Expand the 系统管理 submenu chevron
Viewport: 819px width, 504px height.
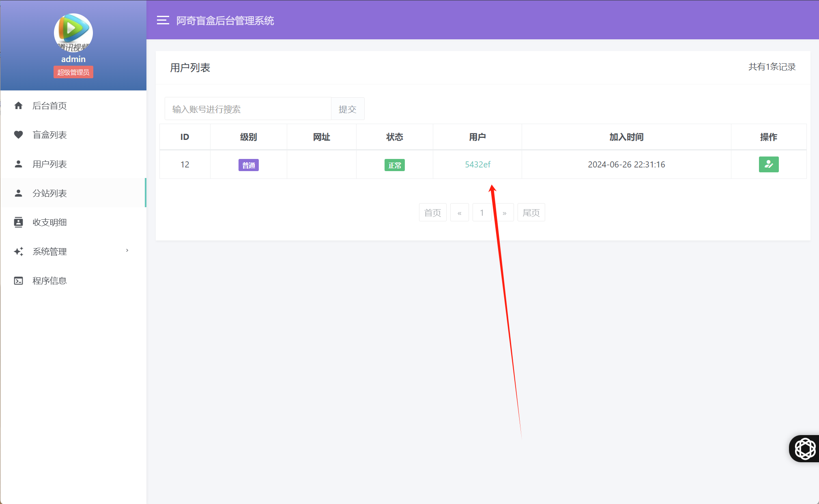(127, 251)
